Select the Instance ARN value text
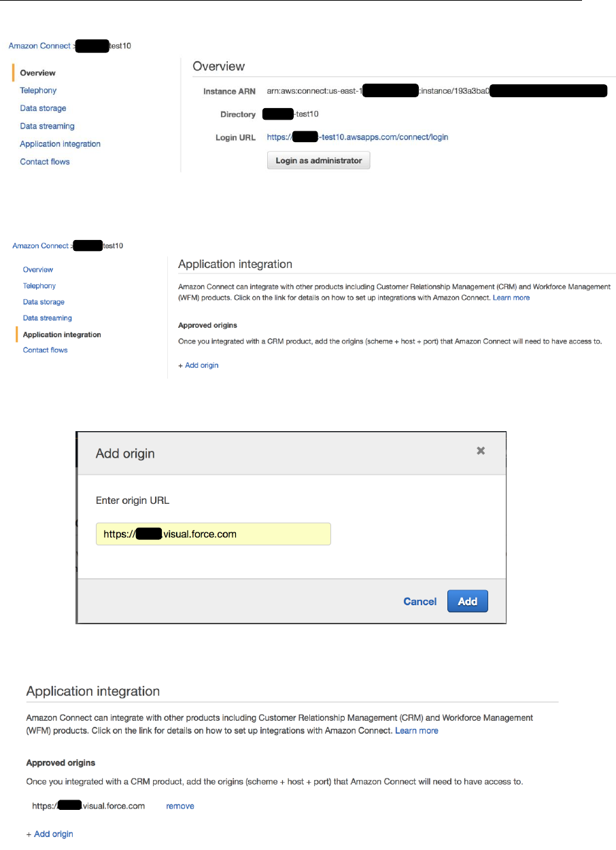 437,91
